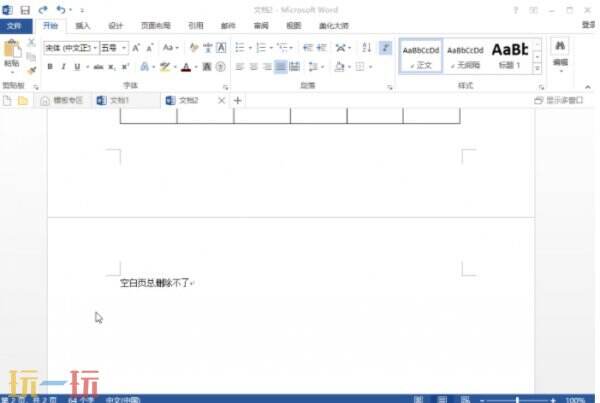This screenshot has width=600, height=403.
Task: Expand the Font dialog launcher
Action: tap(226, 87)
